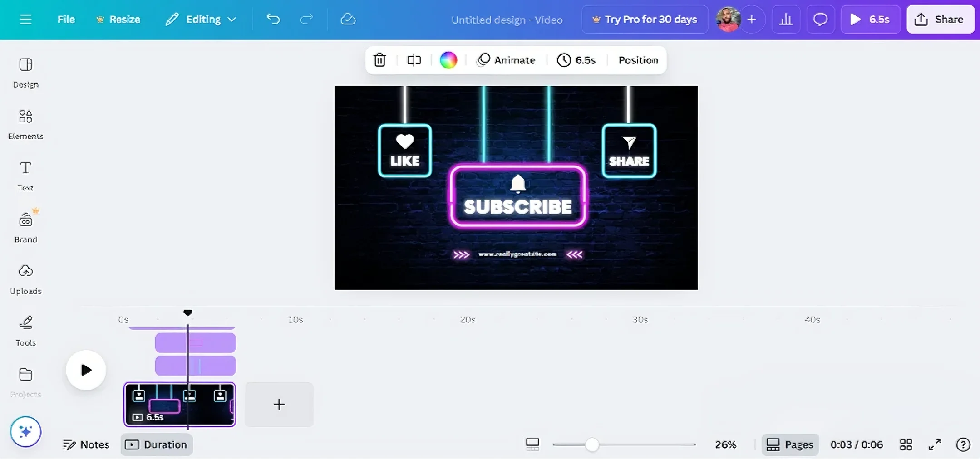Open the 6.5s timing control
980x459 pixels.
pyautogui.click(x=576, y=60)
